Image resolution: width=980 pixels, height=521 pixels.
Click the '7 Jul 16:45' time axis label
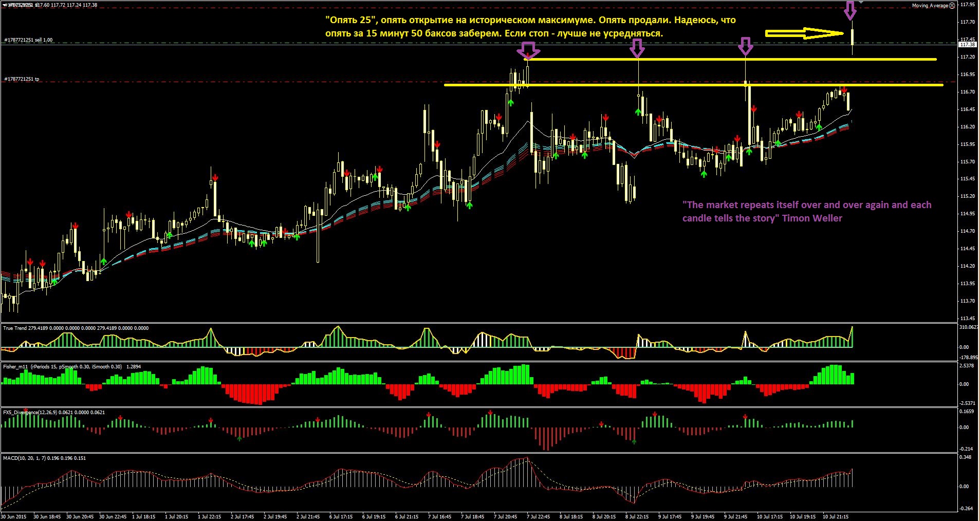click(x=439, y=517)
